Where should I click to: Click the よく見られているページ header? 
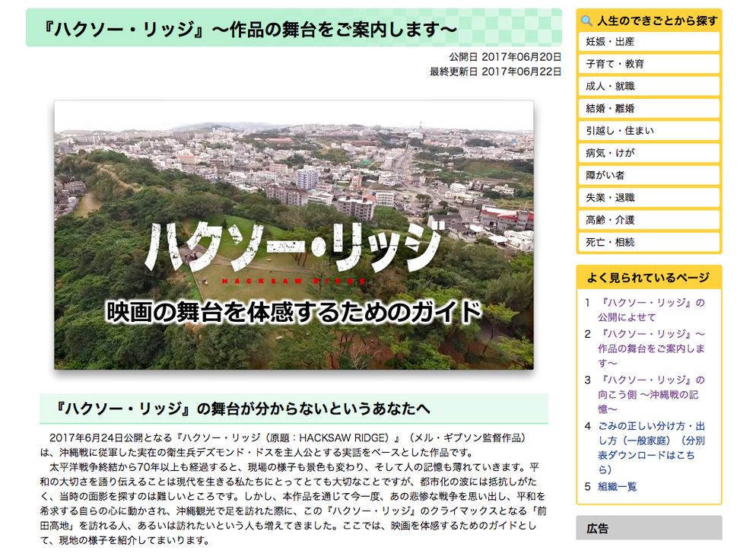(649, 278)
